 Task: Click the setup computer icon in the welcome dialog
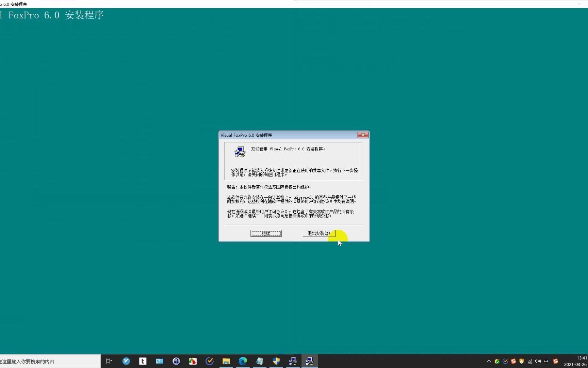[240, 152]
